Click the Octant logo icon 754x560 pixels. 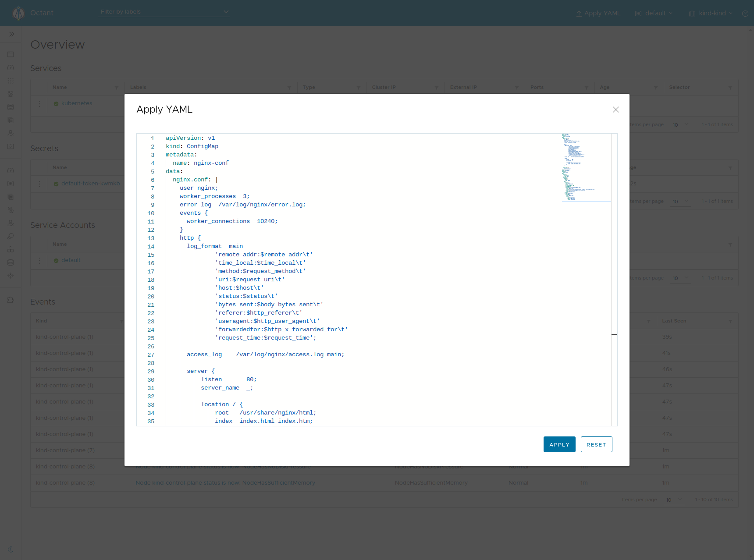(18, 13)
